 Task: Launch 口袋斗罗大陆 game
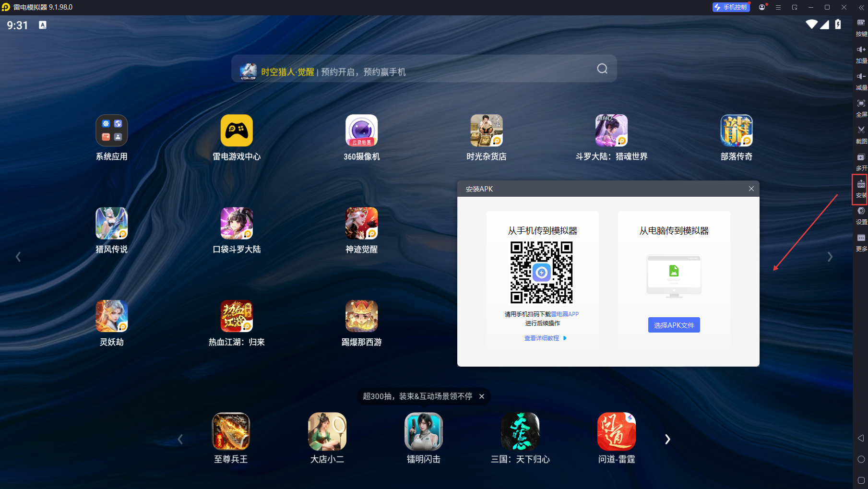(237, 223)
